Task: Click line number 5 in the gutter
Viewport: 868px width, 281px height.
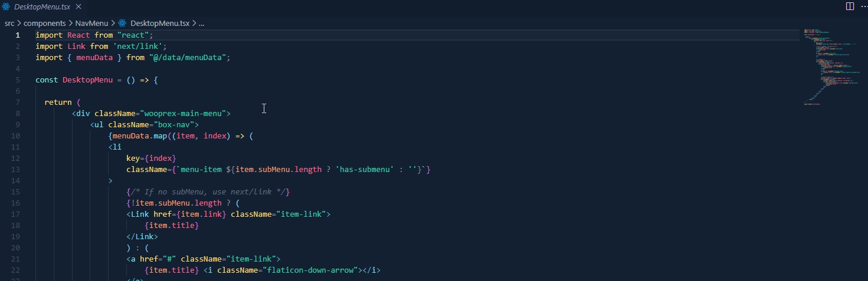Action: pyautogui.click(x=18, y=80)
